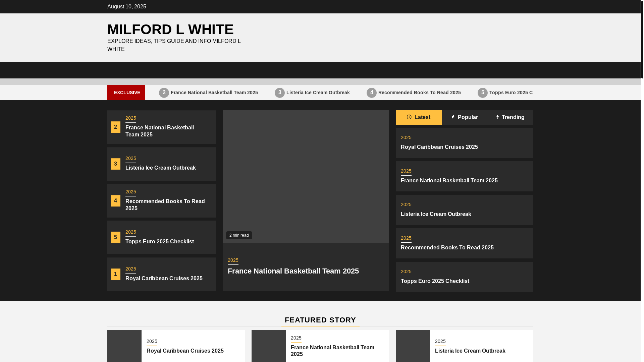
Task: Click thumbnail of Royal Caribbean featured story
Action: (124, 346)
